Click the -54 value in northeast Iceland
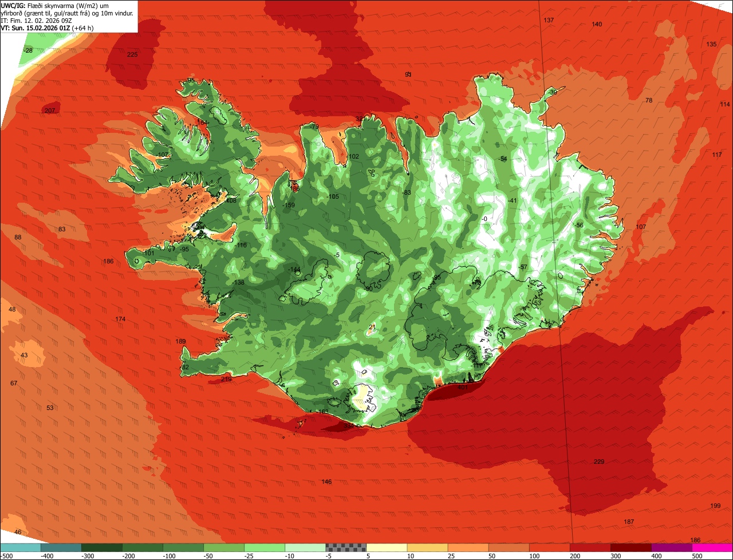 (x=503, y=159)
